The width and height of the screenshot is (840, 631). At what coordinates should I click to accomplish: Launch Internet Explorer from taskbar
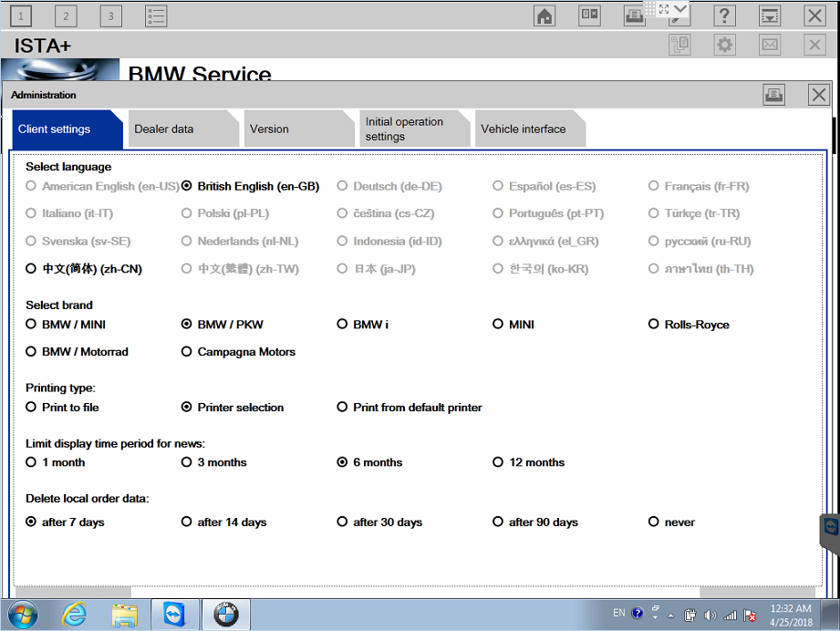(x=74, y=615)
